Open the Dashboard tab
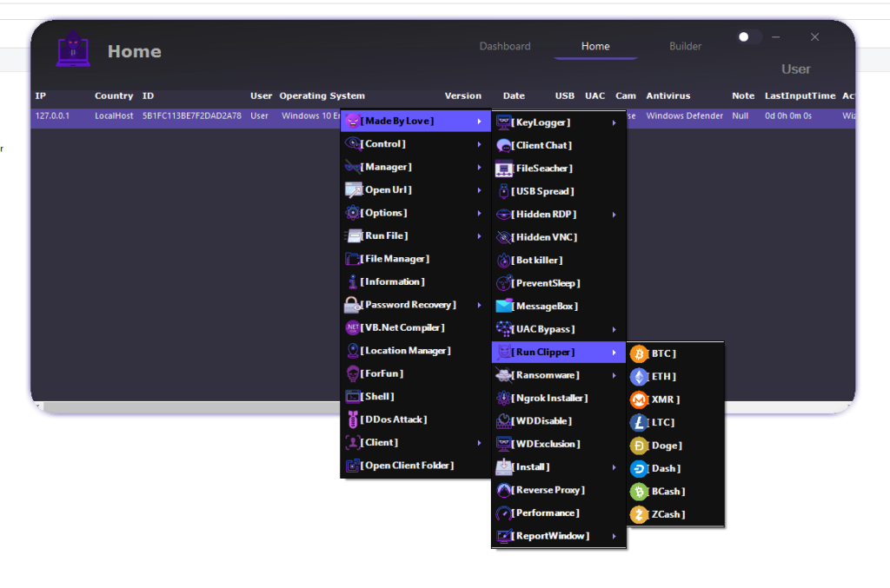Image resolution: width=890 pixels, height=588 pixels. (x=505, y=46)
